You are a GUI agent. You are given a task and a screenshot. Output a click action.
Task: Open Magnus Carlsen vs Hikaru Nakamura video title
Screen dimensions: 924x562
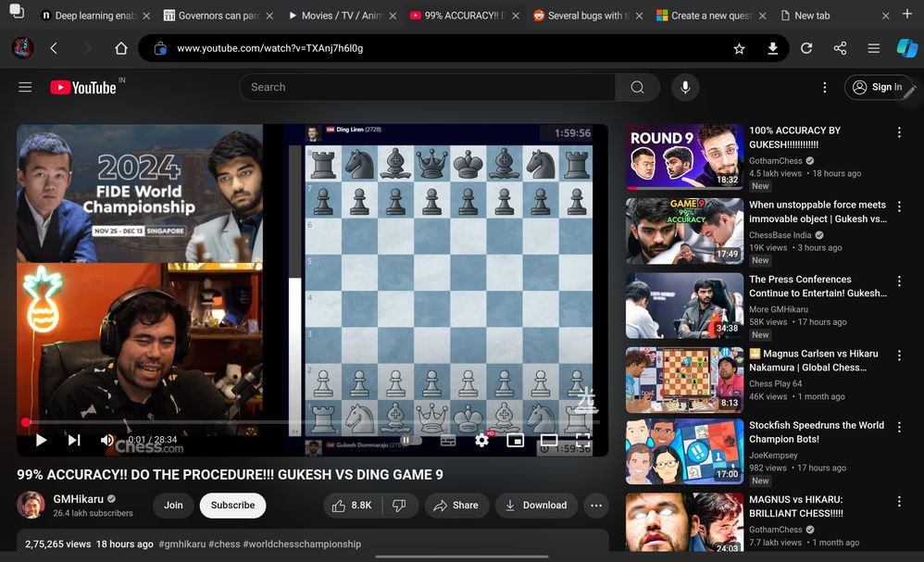(x=814, y=360)
